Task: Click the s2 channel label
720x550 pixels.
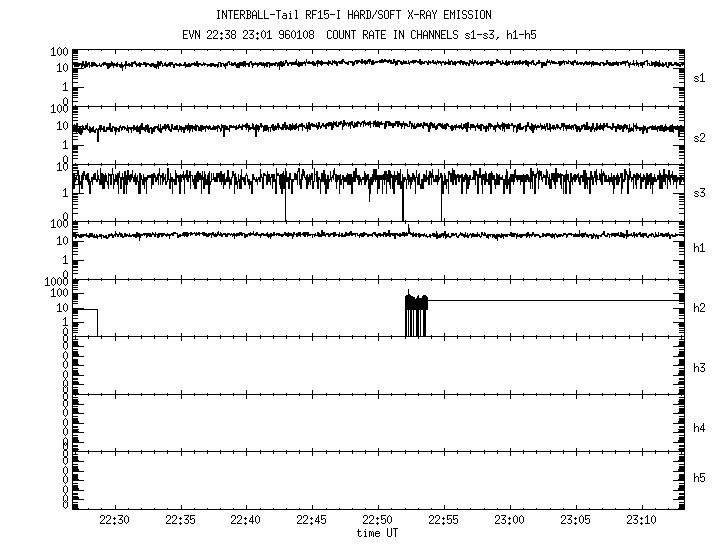Action: 699,137
